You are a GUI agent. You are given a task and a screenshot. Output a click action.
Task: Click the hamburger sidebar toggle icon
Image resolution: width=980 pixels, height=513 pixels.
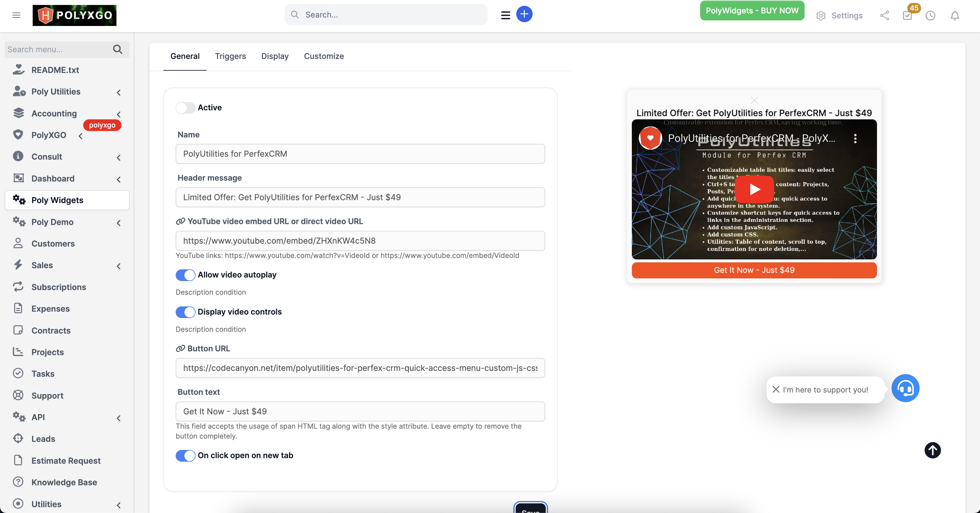pos(16,15)
